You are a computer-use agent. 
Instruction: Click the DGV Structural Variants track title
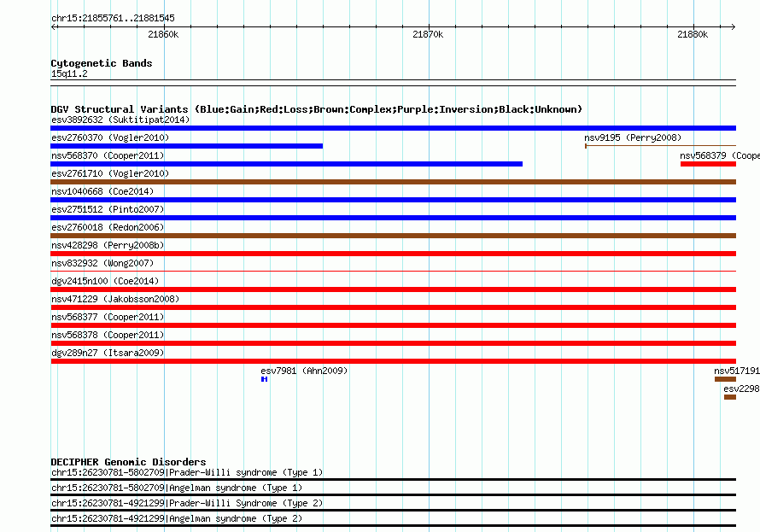316,109
